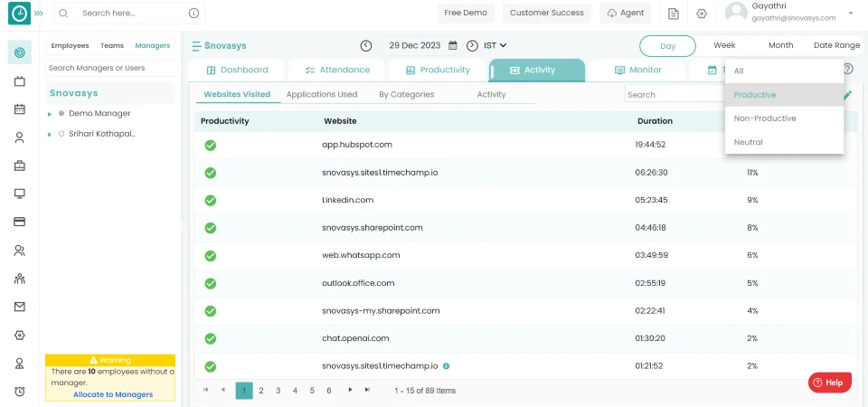This screenshot has height=407, width=868.
Task: Click the Agent download button
Action: point(626,13)
